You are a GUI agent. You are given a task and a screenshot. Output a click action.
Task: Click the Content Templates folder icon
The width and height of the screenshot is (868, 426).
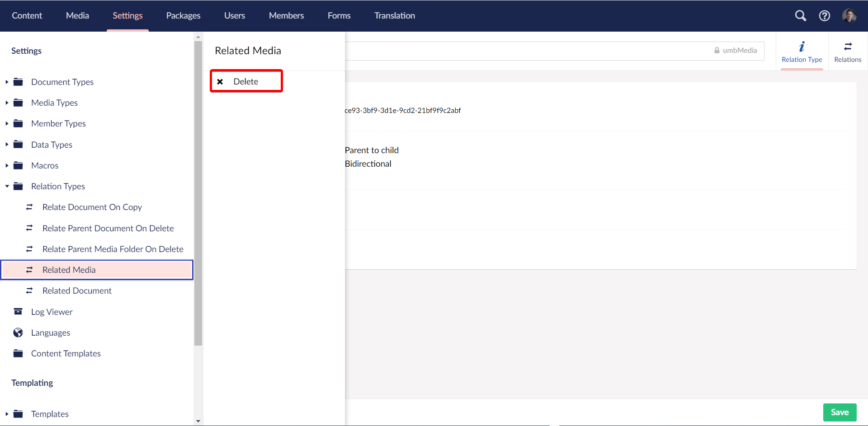coord(18,353)
